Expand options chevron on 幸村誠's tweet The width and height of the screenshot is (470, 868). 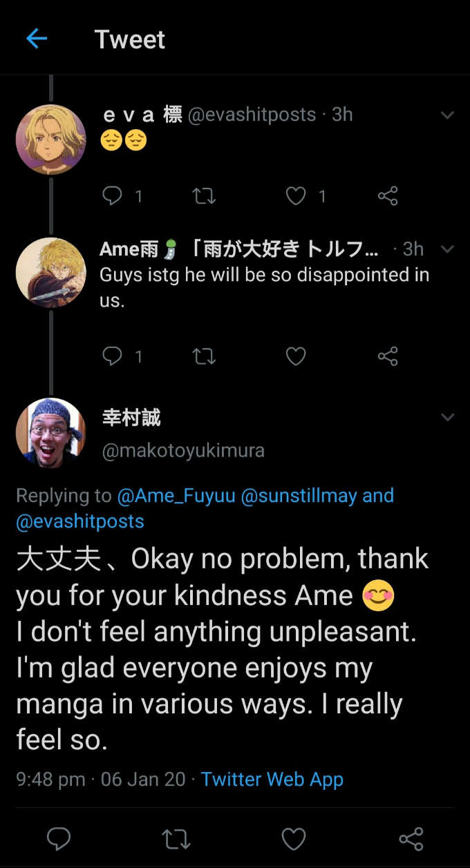pyautogui.click(x=447, y=417)
